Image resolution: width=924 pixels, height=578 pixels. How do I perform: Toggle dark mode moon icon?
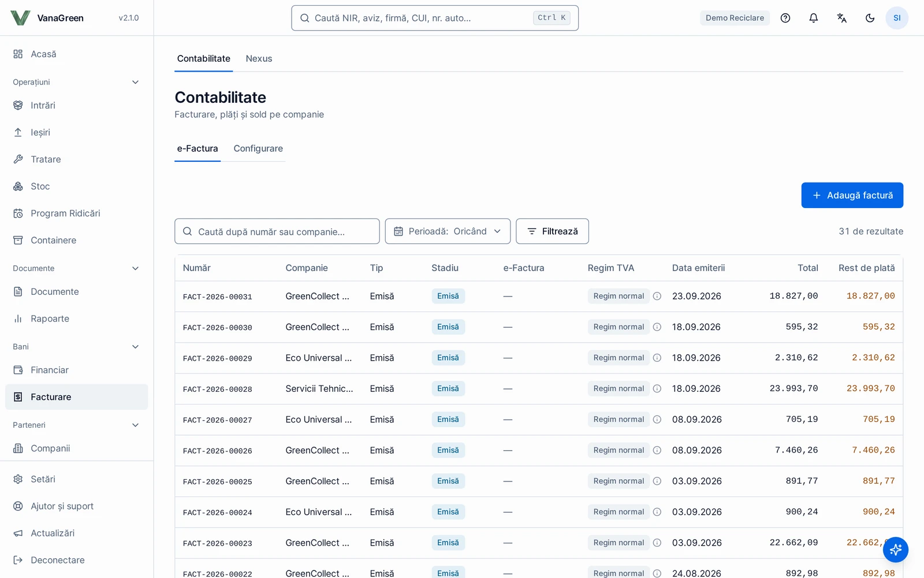tap(870, 18)
